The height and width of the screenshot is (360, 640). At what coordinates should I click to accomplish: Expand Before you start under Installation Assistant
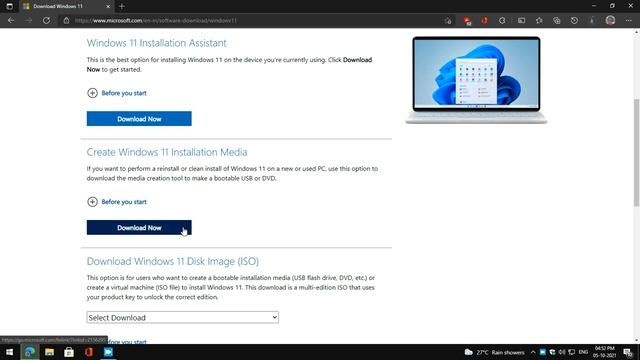click(x=117, y=93)
